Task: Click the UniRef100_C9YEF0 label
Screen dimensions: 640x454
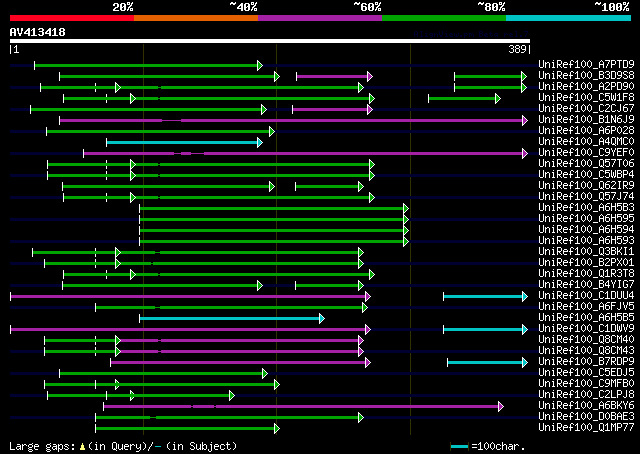Action: (586, 152)
